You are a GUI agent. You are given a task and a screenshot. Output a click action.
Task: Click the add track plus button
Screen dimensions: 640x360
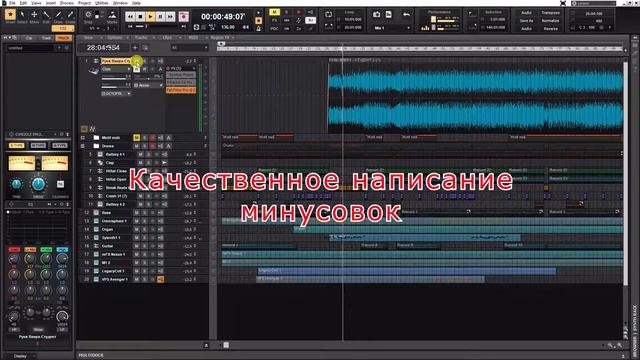pos(135,48)
